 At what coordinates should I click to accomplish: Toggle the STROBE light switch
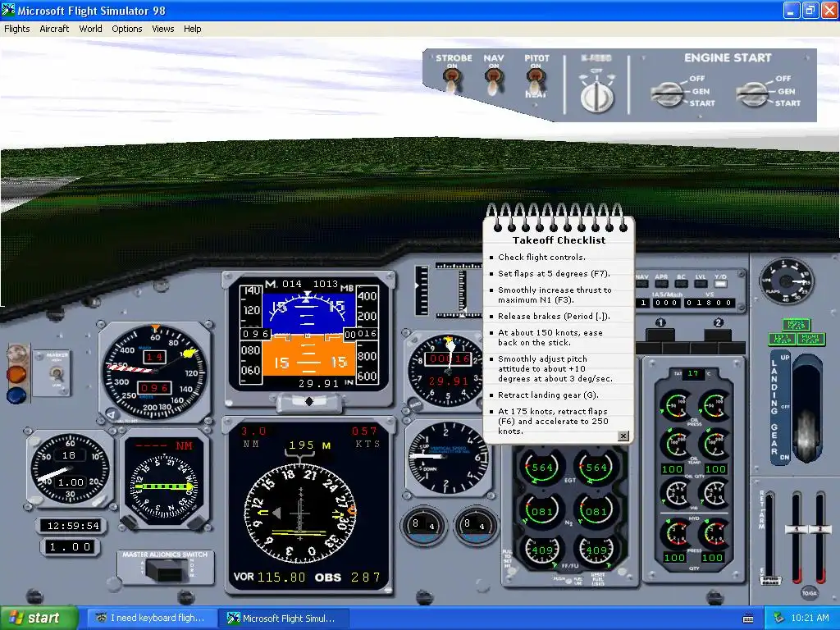click(x=452, y=81)
